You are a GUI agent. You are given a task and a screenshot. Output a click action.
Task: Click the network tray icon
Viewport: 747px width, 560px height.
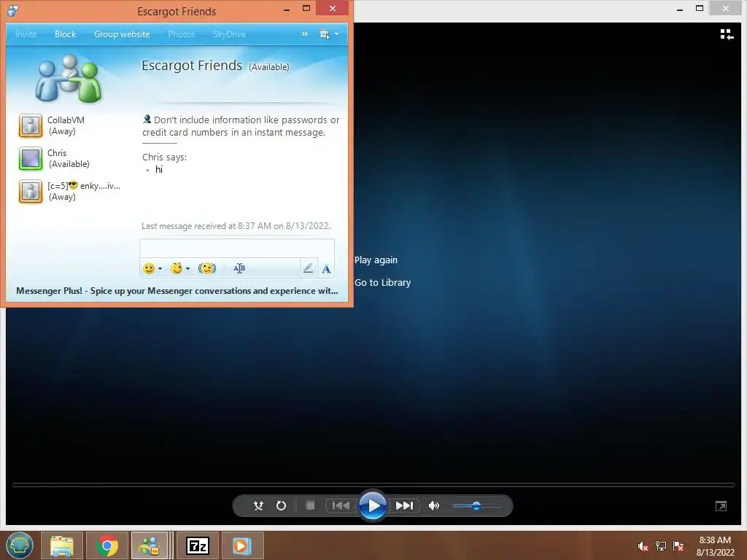[661, 546]
